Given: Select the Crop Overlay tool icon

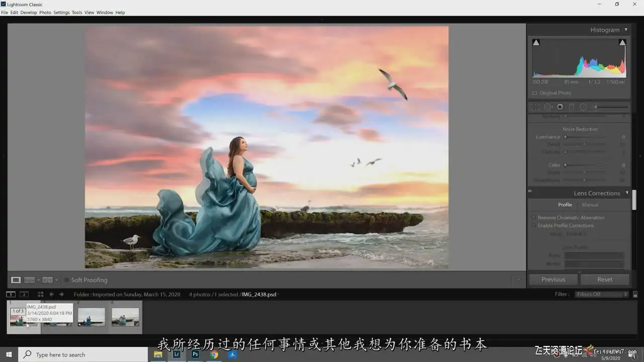Looking at the screenshot, I should (x=536, y=107).
